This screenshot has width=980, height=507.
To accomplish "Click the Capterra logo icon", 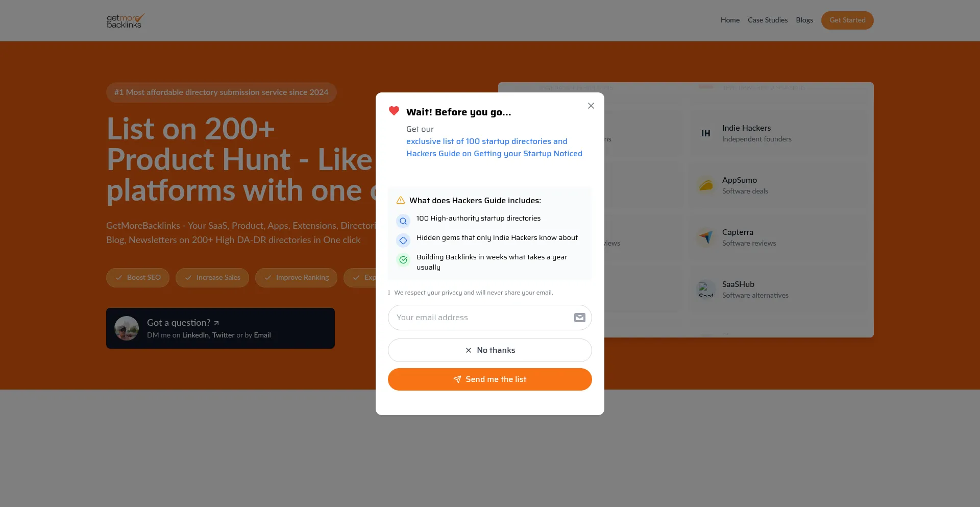I will pos(706,237).
